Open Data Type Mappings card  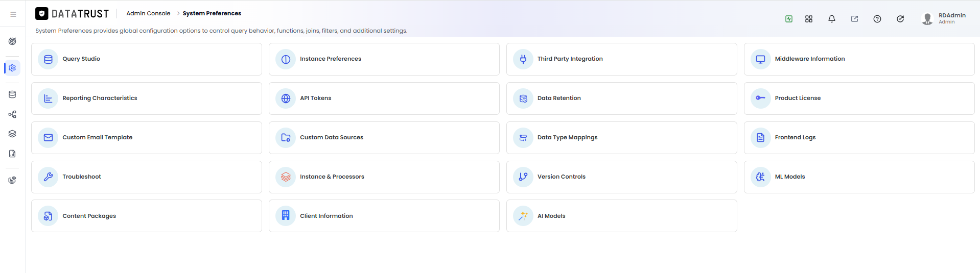point(622,138)
